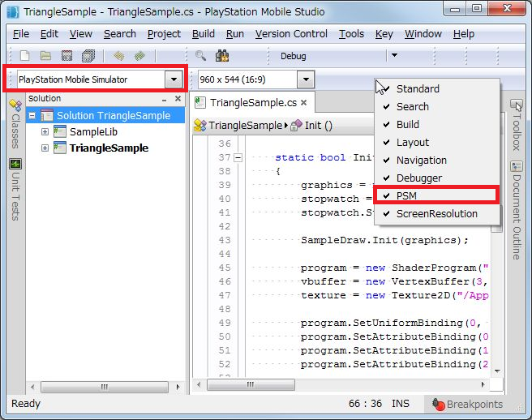The width and height of the screenshot is (532, 420).
Task: Click the New File toolbar icon
Action: (25, 56)
